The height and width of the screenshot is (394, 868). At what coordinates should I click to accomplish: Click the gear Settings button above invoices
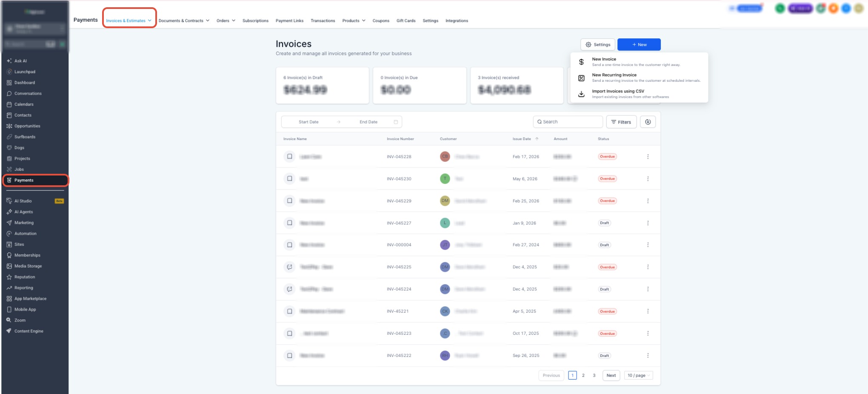coord(598,44)
